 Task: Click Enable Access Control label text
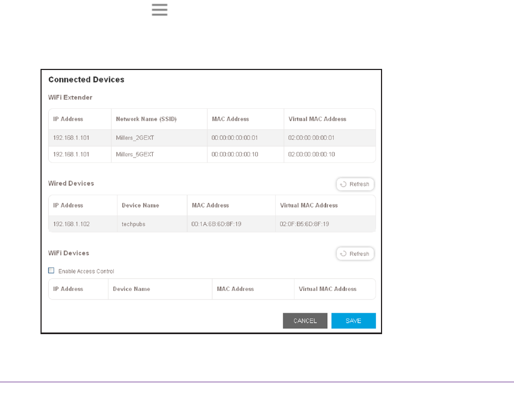coord(86,271)
